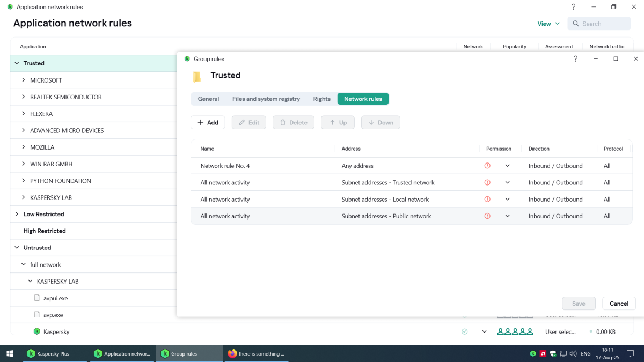Select the Network rules tab
This screenshot has width=644, height=362.
point(363,99)
